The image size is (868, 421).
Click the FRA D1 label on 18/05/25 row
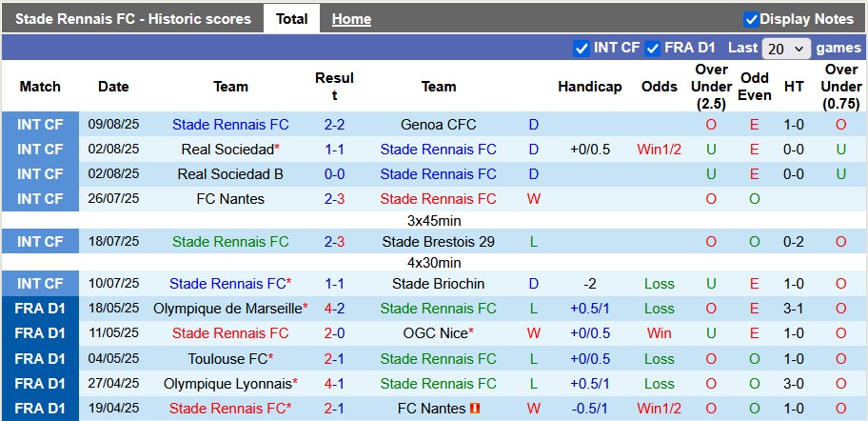(x=40, y=309)
